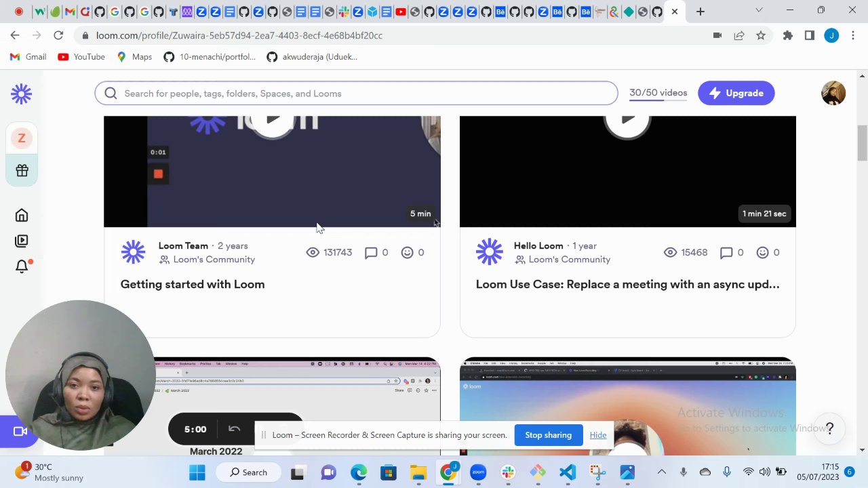
Task: Open the akwuderaja GitHub bookmark
Action: pos(312,57)
